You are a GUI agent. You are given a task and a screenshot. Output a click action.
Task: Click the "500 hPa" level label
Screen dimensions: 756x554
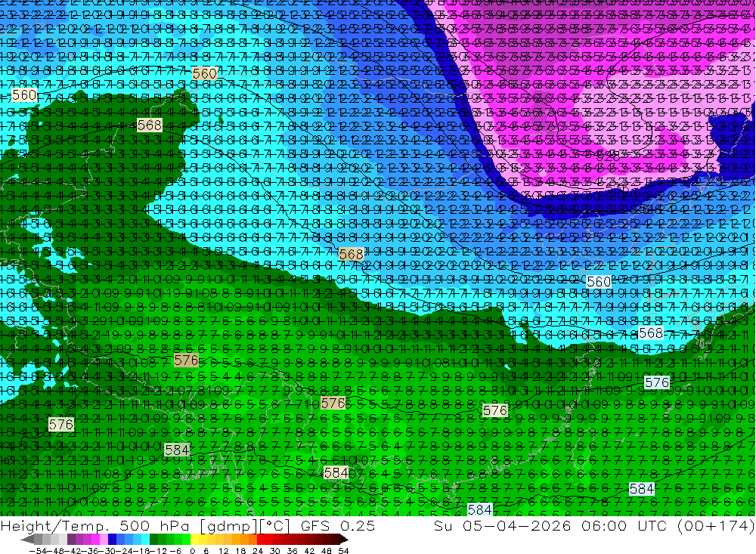(x=153, y=526)
